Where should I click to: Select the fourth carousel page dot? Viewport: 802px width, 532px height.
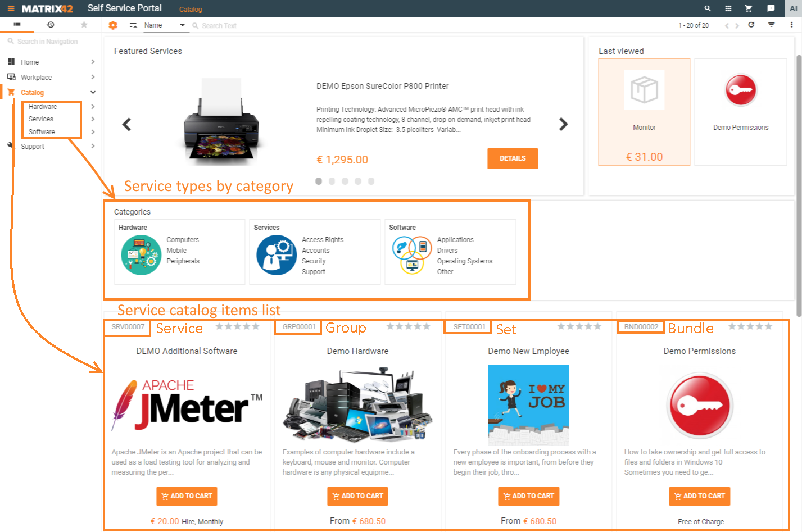pyautogui.click(x=358, y=181)
